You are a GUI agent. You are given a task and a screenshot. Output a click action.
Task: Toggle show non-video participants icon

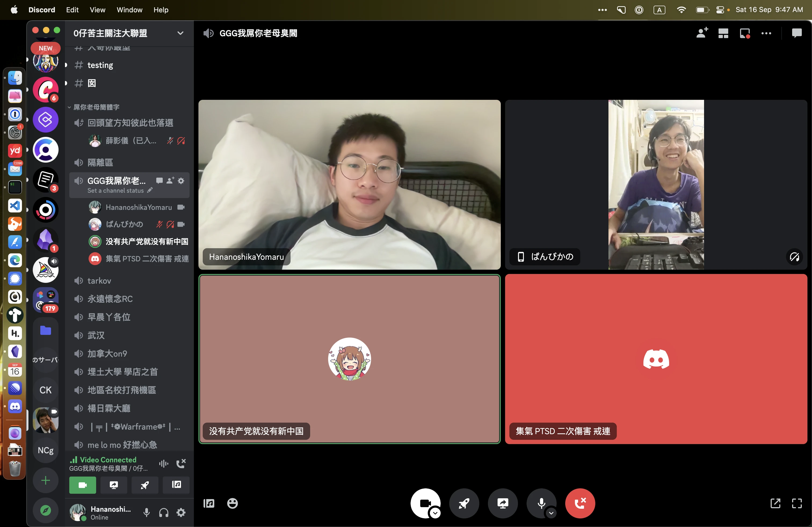click(x=745, y=33)
